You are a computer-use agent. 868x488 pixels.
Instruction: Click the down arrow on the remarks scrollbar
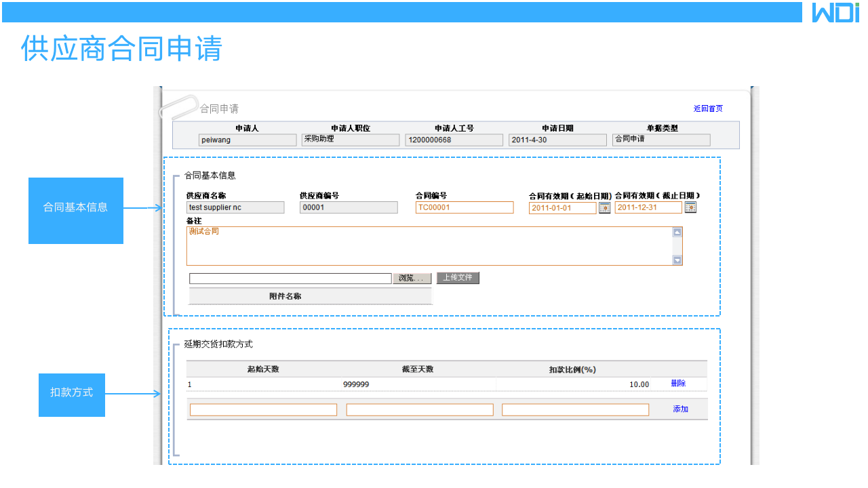678,261
